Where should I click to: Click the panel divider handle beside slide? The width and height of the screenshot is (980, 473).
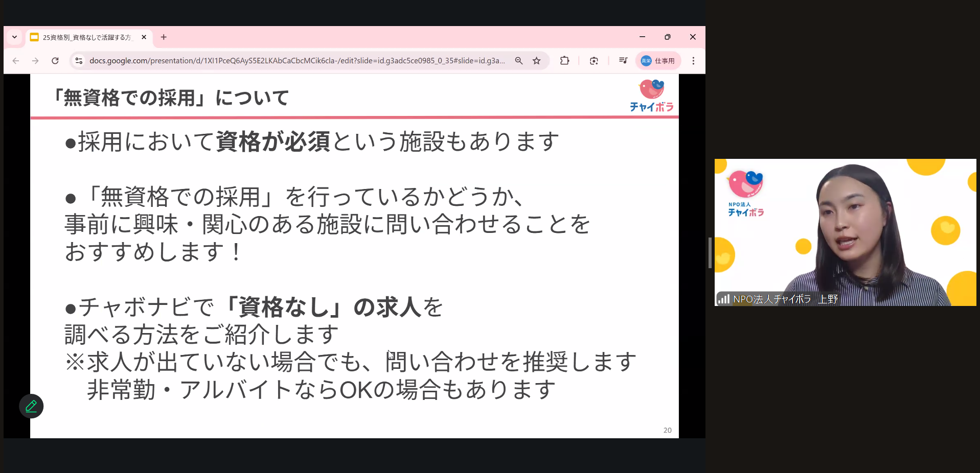[710, 253]
